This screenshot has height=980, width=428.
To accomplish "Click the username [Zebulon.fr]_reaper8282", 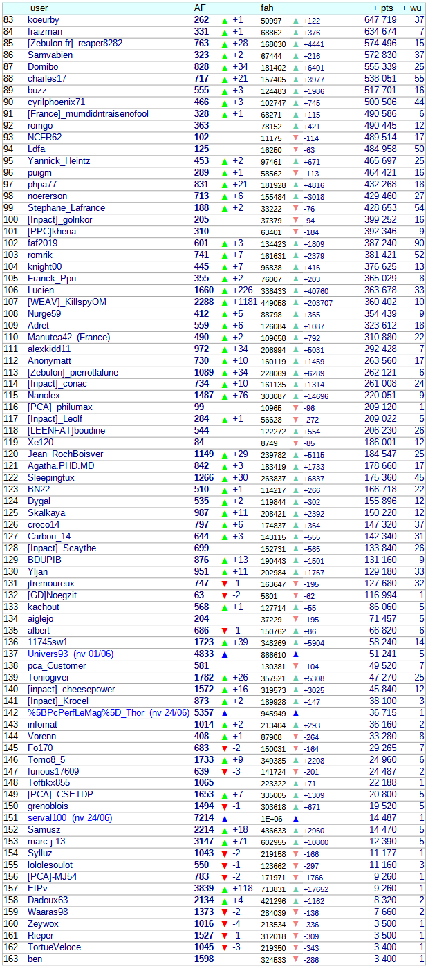I will point(75,44).
